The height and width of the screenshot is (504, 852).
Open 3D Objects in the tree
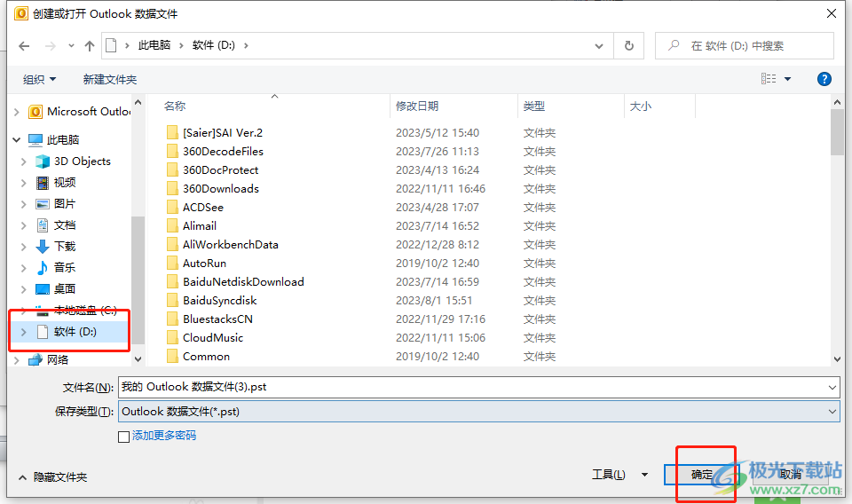click(73, 161)
